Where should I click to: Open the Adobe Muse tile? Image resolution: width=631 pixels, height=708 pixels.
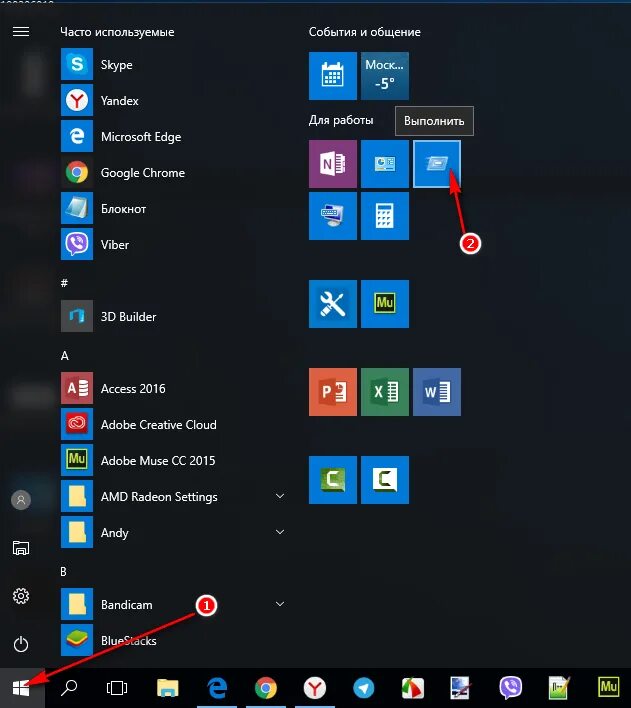click(385, 304)
